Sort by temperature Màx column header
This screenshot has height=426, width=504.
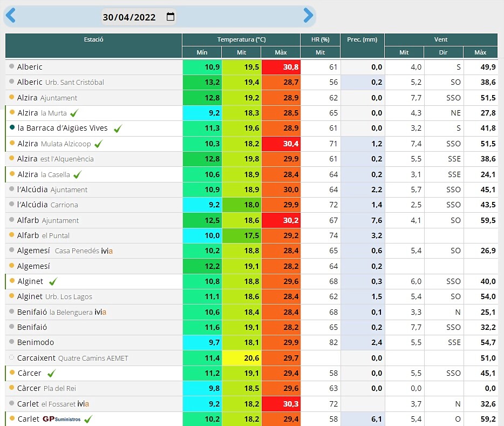(x=281, y=52)
